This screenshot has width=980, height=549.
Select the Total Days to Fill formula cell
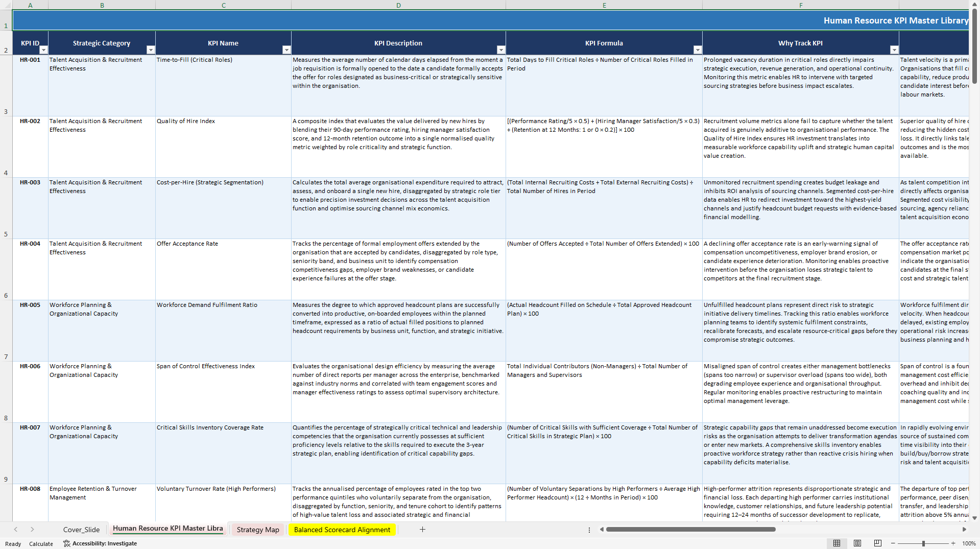point(604,85)
